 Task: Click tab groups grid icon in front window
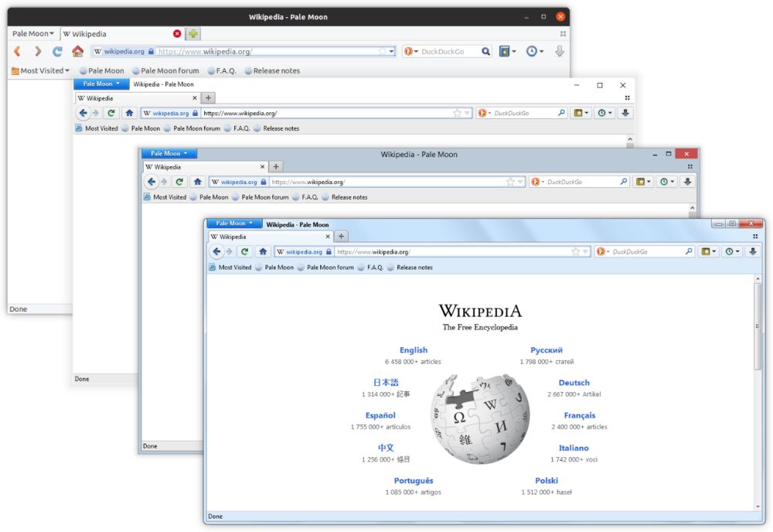pos(754,237)
